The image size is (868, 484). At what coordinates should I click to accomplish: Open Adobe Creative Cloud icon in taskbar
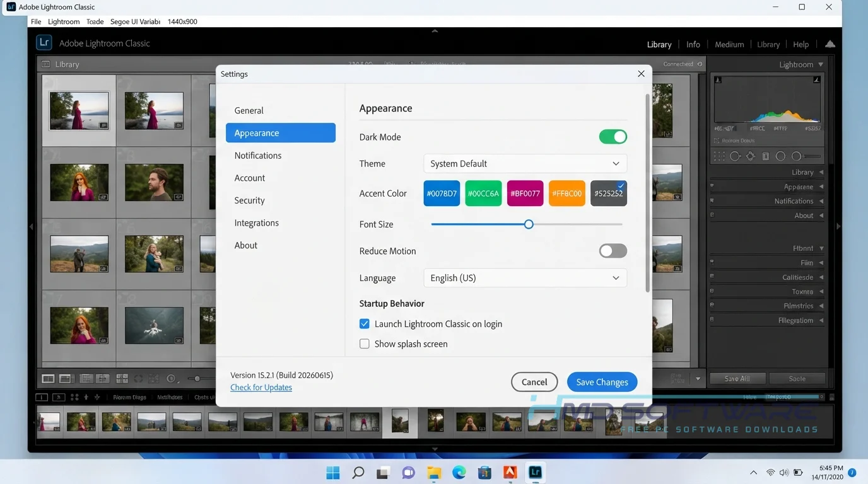click(x=510, y=472)
